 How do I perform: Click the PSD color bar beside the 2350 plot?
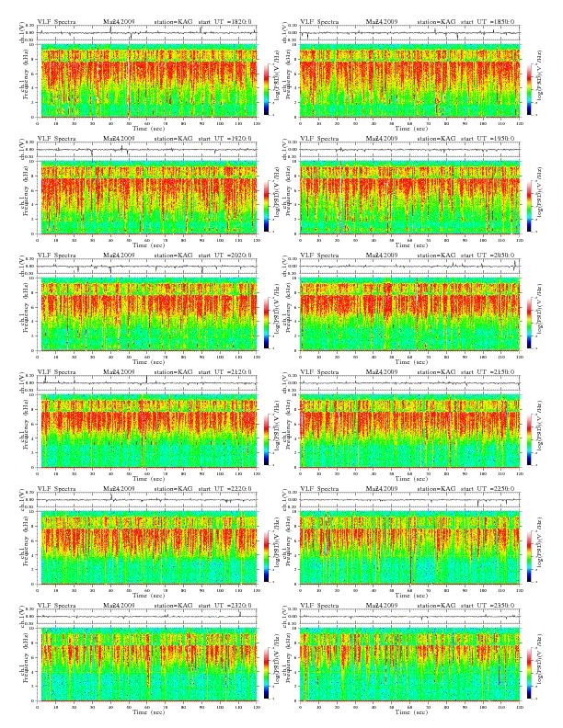tap(529, 673)
